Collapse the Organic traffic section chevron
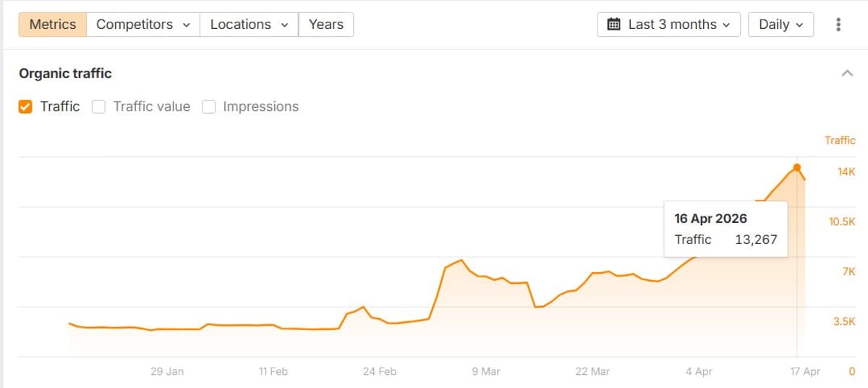Image resolution: width=868 pixels, height=388 pixels. [x=847, y=73]
